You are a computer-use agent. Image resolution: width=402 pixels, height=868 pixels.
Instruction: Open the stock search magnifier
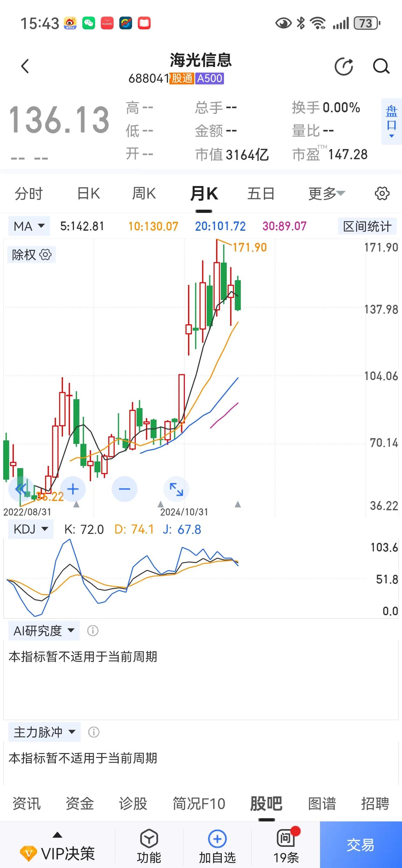click(381, 66)
